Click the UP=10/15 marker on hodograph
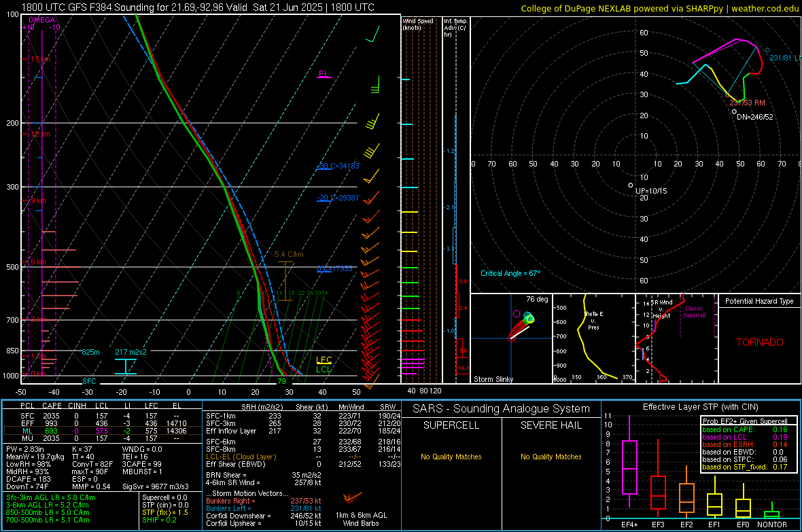 pos(631,185)
